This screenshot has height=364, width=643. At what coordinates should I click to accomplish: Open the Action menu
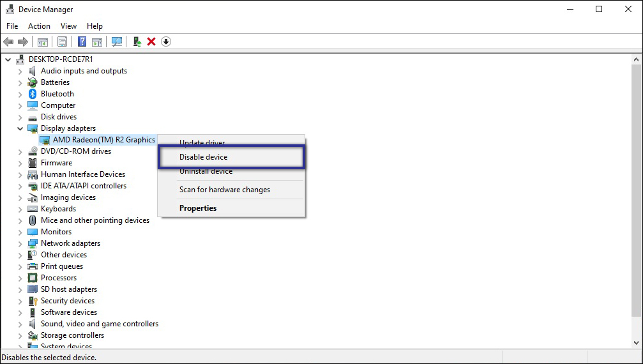[39, 26]
